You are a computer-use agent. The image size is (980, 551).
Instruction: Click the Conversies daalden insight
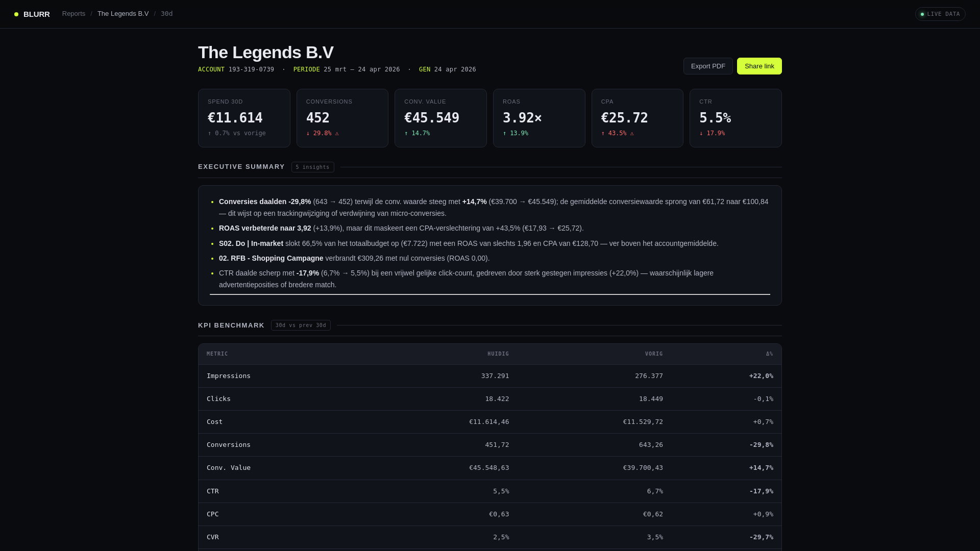pyautogui.click(x=494, y=208)
